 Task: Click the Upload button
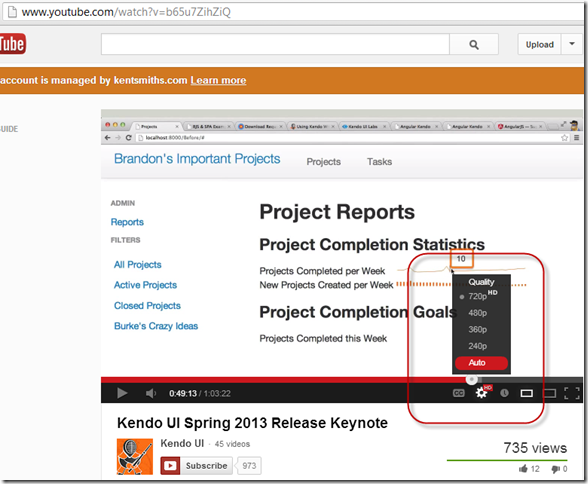539,45
